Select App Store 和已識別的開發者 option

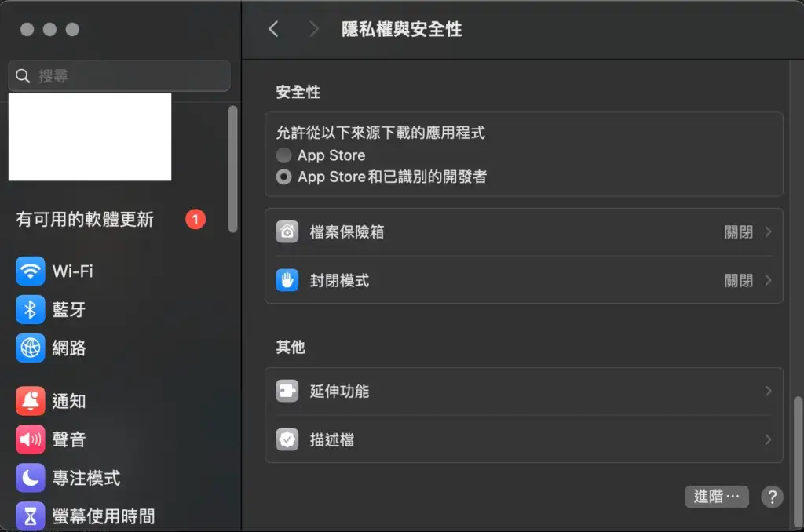point(283,177)
